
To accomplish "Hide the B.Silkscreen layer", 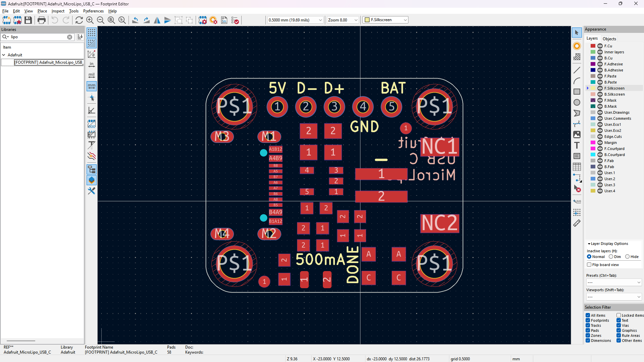I will click(600, 94).
